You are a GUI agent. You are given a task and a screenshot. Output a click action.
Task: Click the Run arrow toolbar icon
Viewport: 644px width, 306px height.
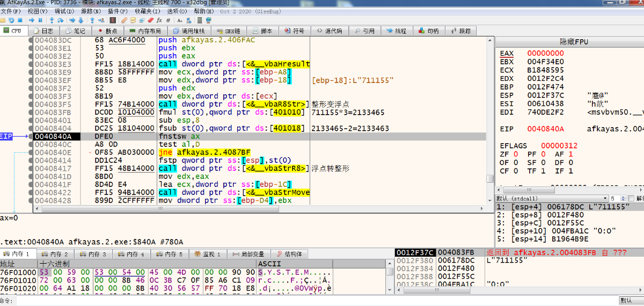[32, 20]
